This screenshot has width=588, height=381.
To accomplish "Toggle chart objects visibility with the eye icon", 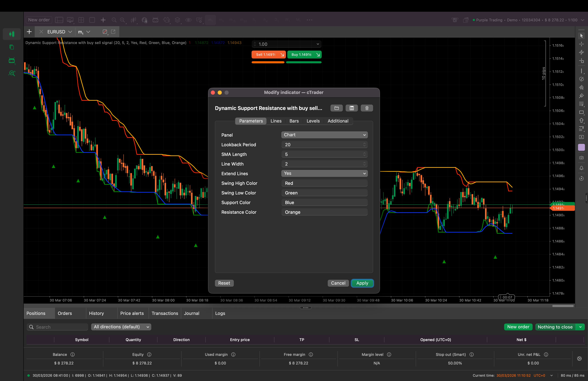I will (x=188, y=20).
